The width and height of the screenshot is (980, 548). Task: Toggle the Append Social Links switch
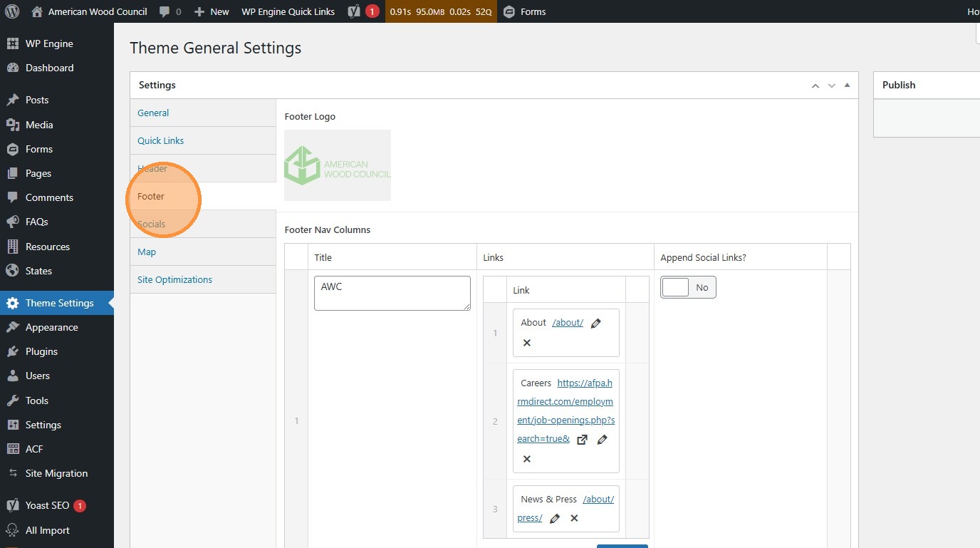click(x=688, y=287)
